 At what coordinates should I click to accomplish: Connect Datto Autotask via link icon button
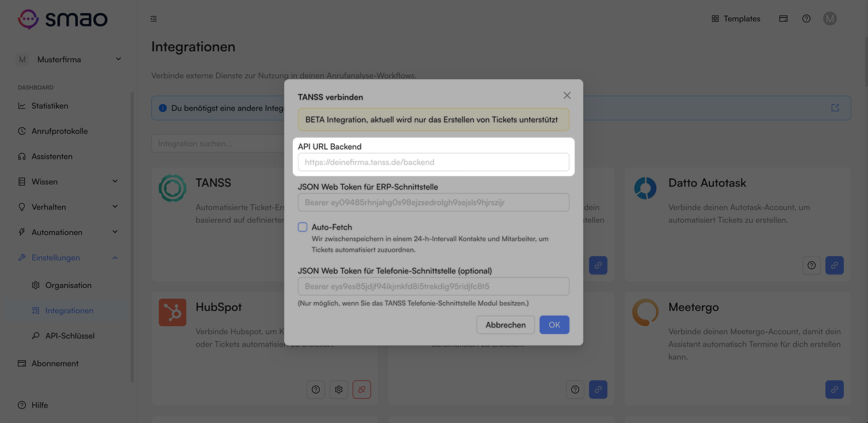pos(835,265)
